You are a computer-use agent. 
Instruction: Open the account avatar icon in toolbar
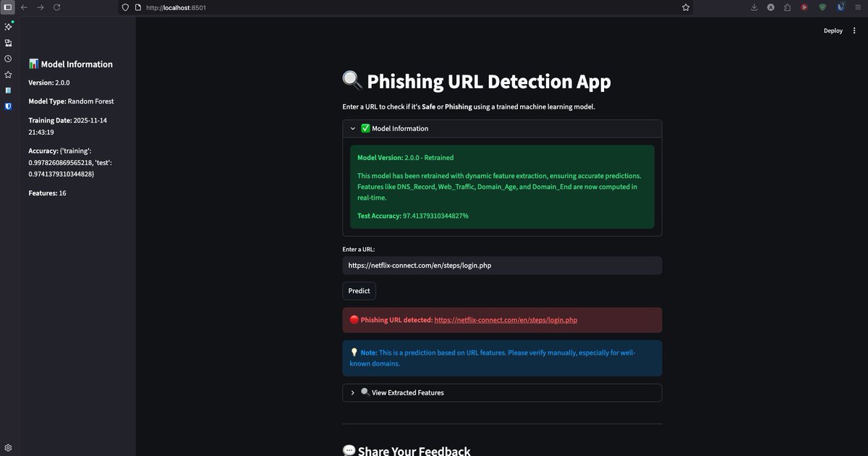point(771,7)
